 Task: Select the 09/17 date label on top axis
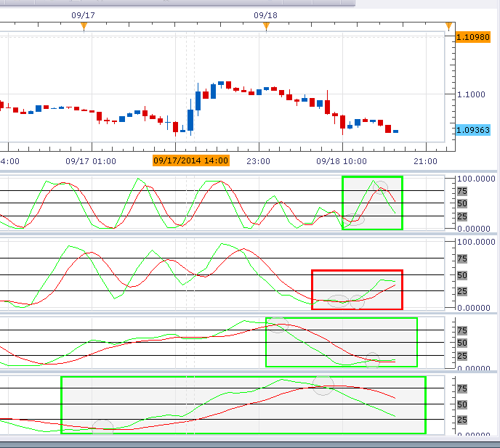point(83,15)
